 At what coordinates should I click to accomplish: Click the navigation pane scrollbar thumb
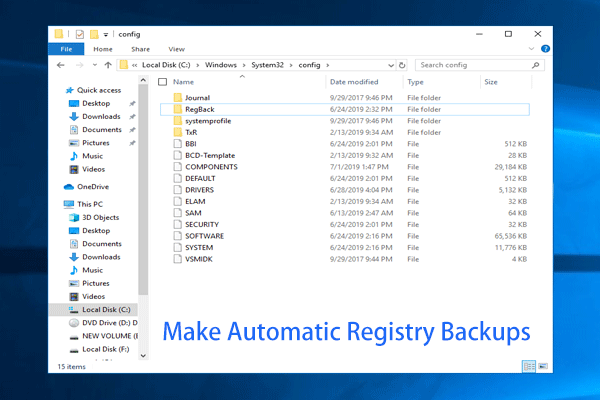[x=143, y=190]
